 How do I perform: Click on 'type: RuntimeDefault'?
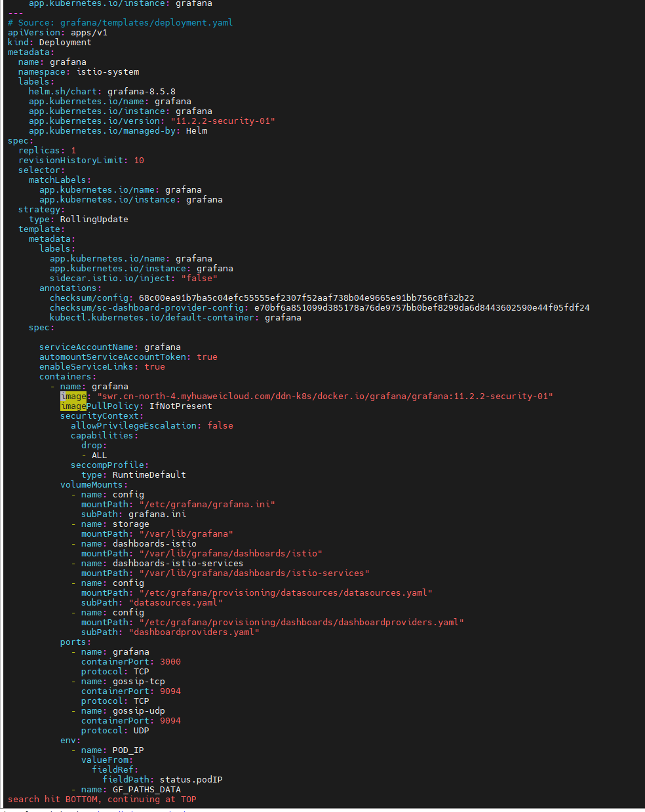(134, 474)
